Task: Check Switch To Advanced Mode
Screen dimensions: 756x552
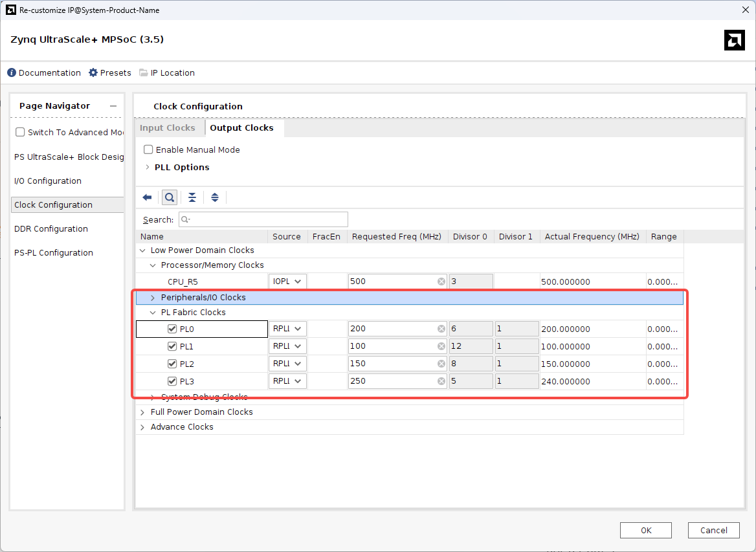Action: [x=21, y=132]
